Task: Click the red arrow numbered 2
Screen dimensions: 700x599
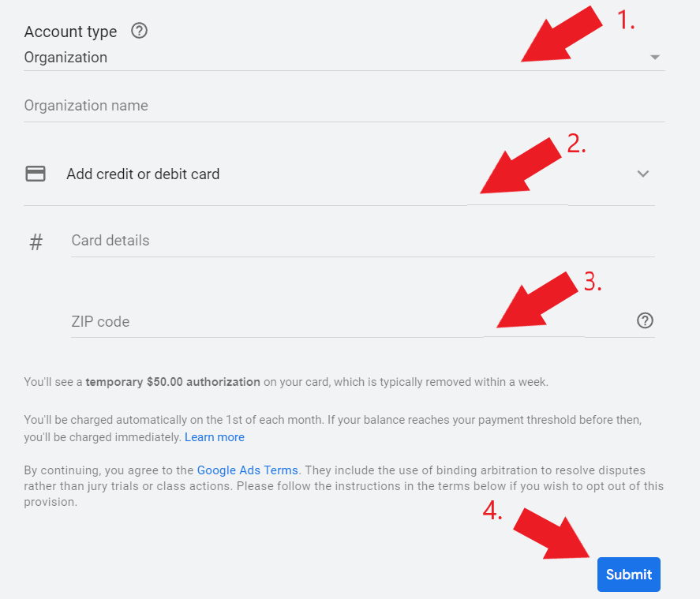Action: click(x=525, y=166)
